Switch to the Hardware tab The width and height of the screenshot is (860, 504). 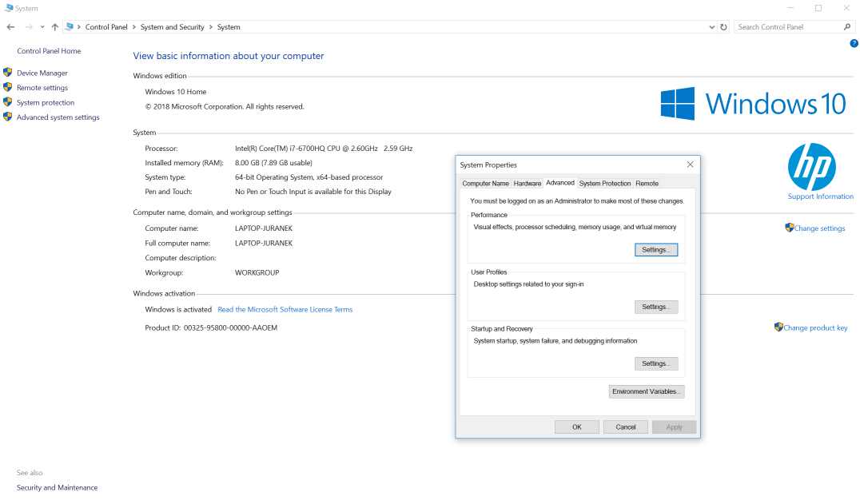[x=527, y=184]
